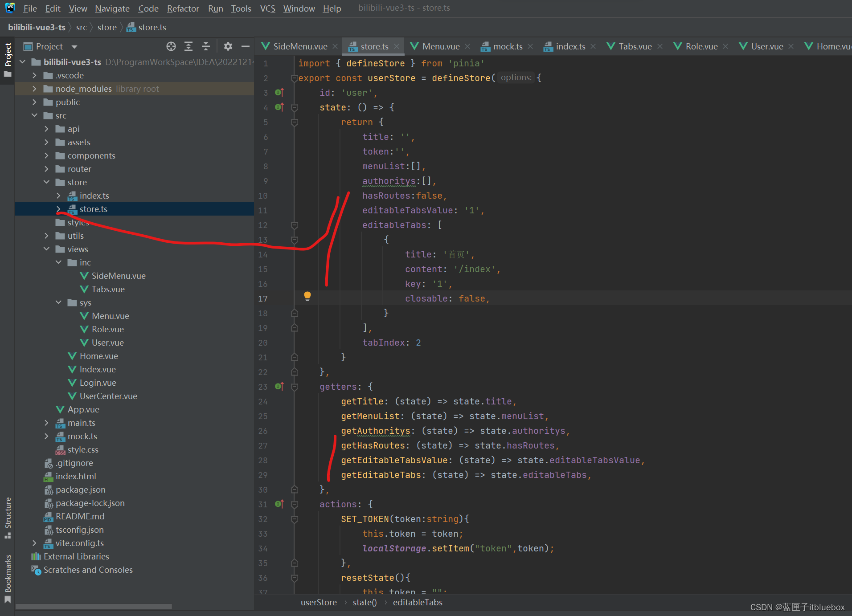Toggle the Project tool window sidebar button
Screen dimensions: 852x616
click(x=8, y=59)
